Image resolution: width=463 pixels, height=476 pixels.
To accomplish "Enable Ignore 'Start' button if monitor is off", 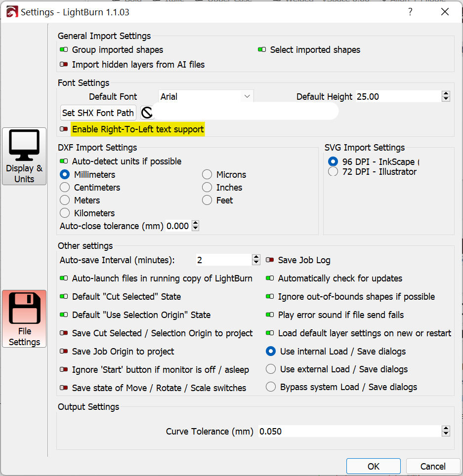I will (x=64, y=369).
